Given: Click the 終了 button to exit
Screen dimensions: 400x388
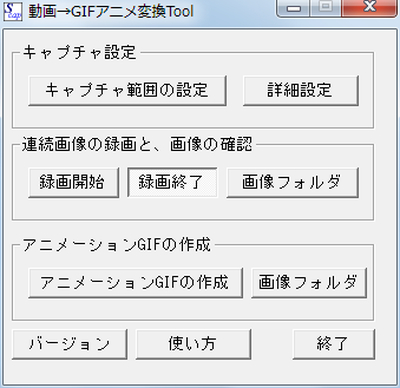Looking at the screenshot, I should click(x=334, y=344).
